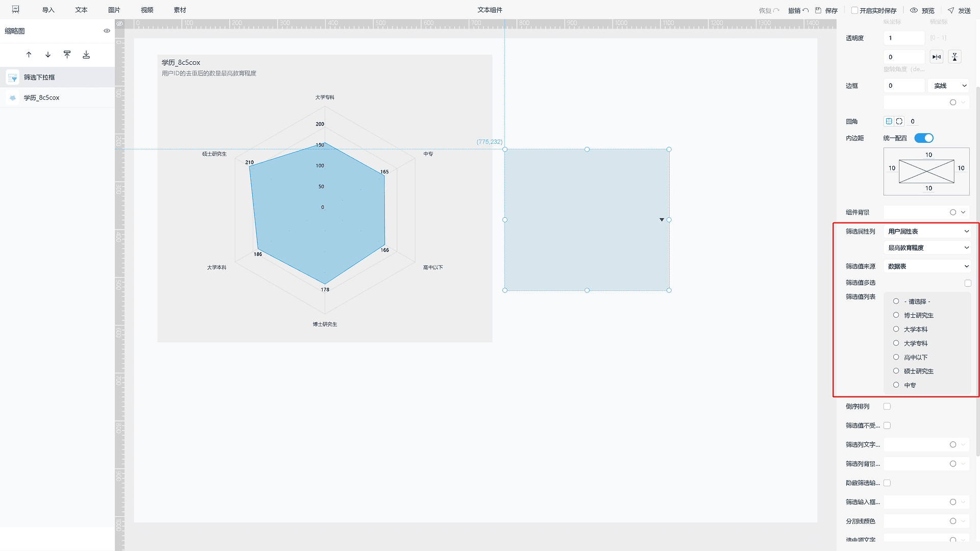This screenshot has height=551, width=980.
Task: Click the border color swatch circle
Action: click(953, 103)
